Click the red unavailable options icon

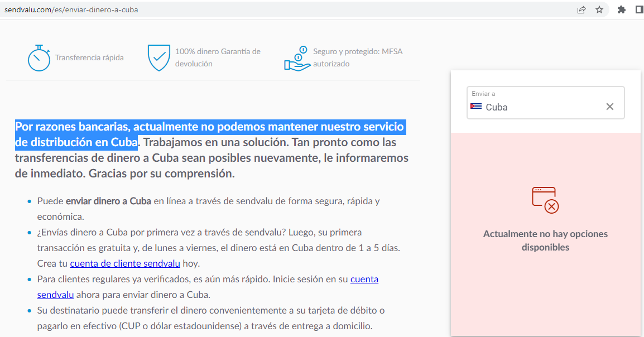(545, 200)
